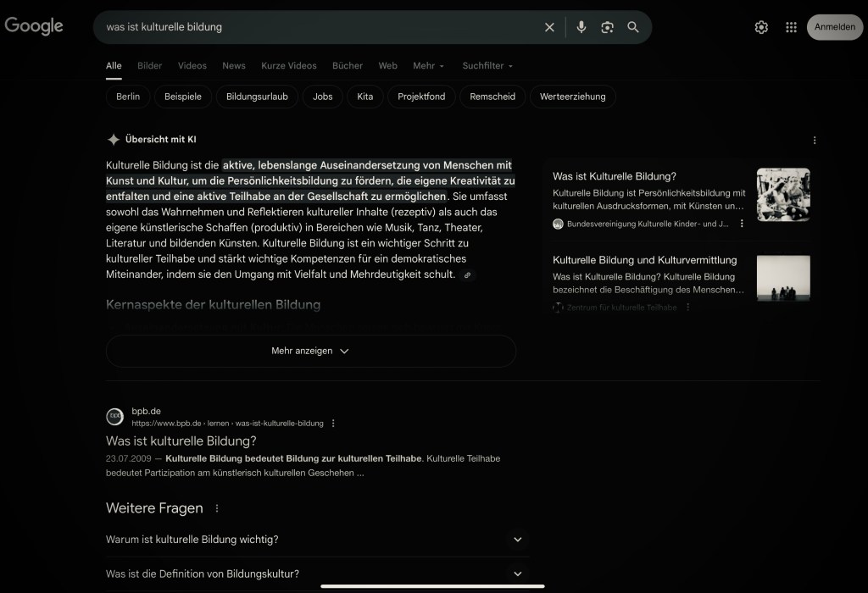Switch to the Bilder tab
Screen dimensions: 868x593
[149, 66]
